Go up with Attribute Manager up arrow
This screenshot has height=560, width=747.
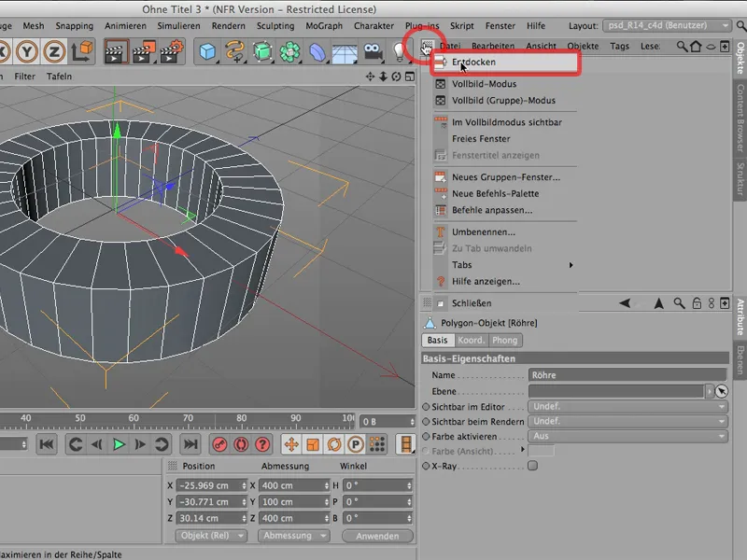click(x=659, y=303)
